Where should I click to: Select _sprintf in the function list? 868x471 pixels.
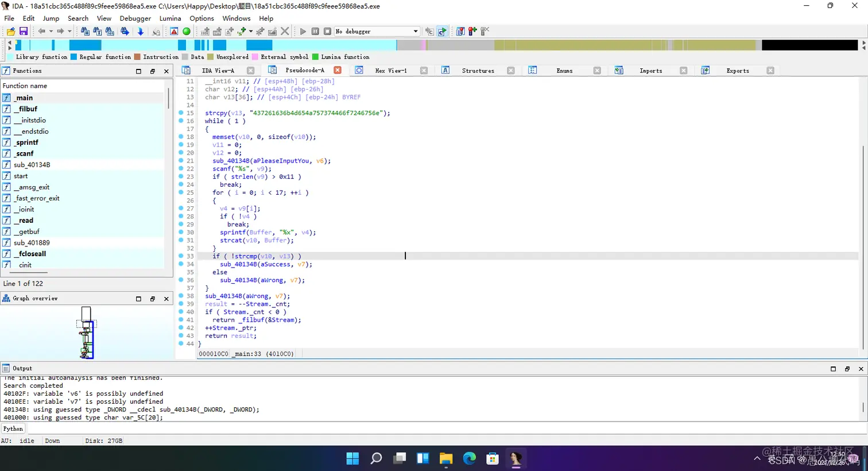click(x=83, y=142)
